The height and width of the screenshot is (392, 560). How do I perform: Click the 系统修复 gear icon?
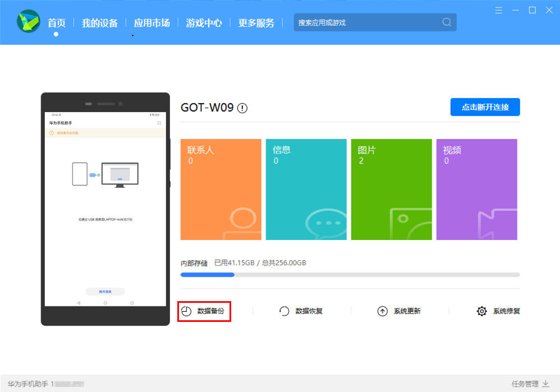click(x=481, y=311)
